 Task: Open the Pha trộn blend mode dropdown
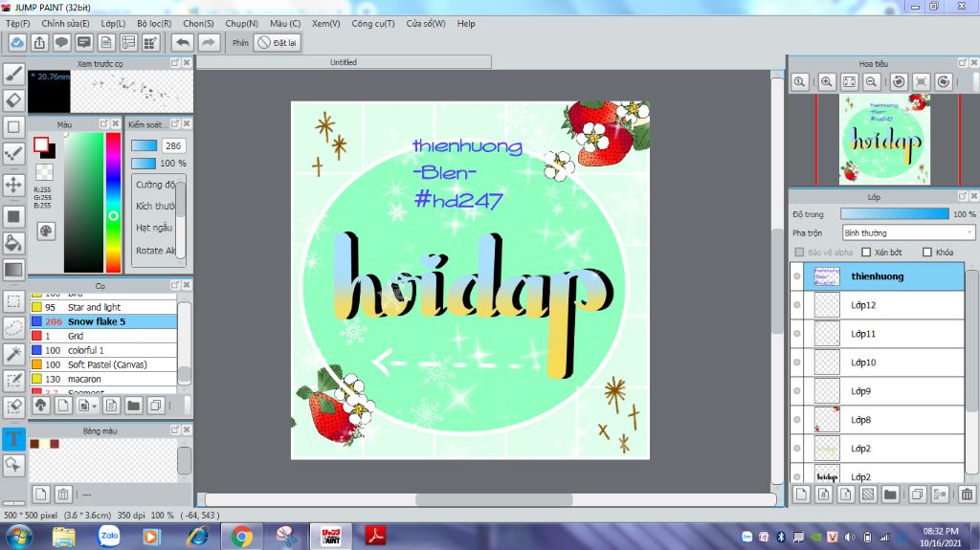908,233
